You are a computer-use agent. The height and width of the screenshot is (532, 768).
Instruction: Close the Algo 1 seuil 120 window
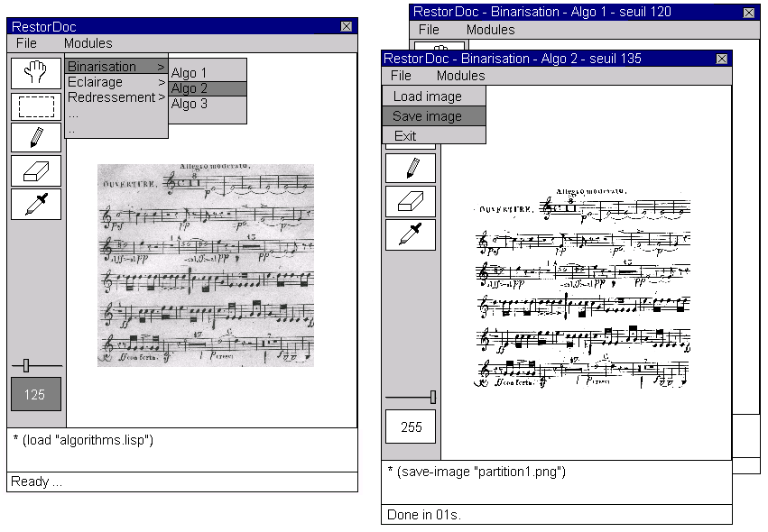pos(749,13)
